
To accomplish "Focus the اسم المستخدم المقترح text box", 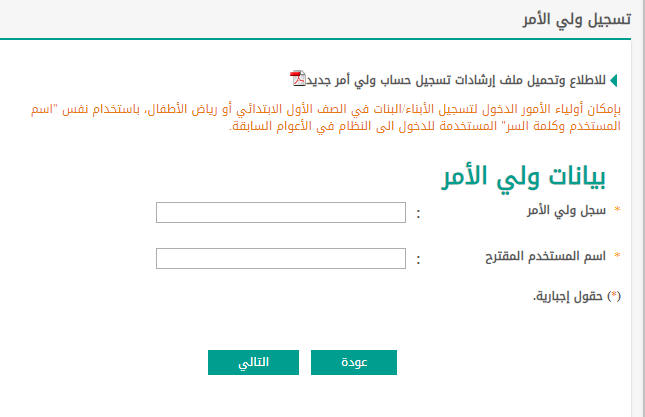I will [x=281, y=259].
